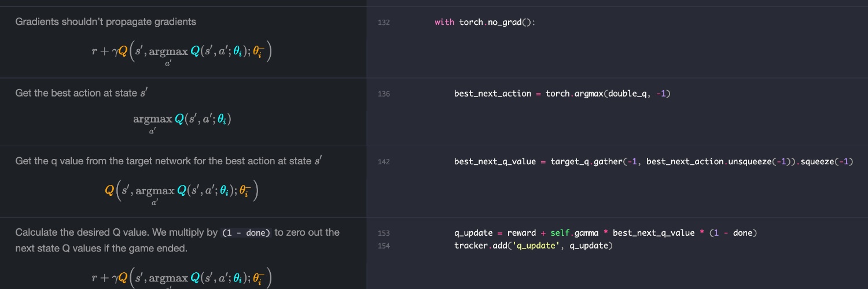868x289 pixels.
Task: Click 'next state Q values if the game ended.' line
Action: point(101,249)
